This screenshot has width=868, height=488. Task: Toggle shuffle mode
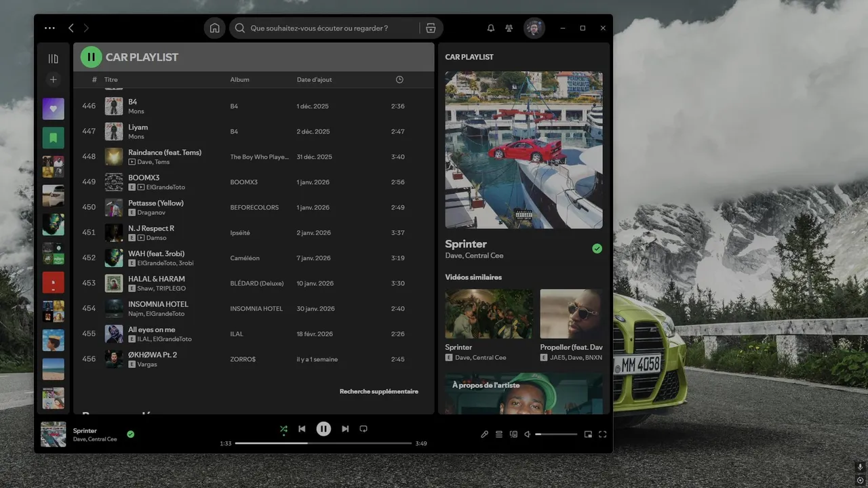tap(283, 429)
